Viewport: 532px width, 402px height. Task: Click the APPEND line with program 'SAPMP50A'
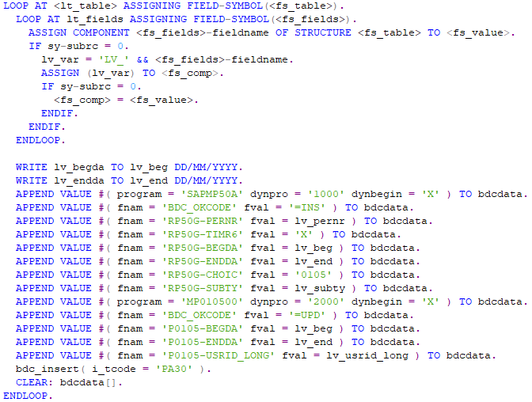(x=272, y=195)
